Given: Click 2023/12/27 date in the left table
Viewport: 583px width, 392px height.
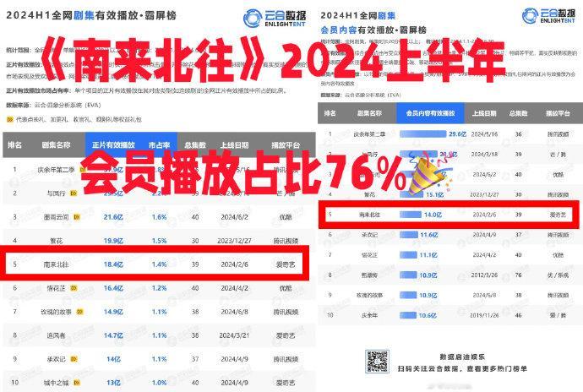Looking at the screenshot, I should 234,241.
